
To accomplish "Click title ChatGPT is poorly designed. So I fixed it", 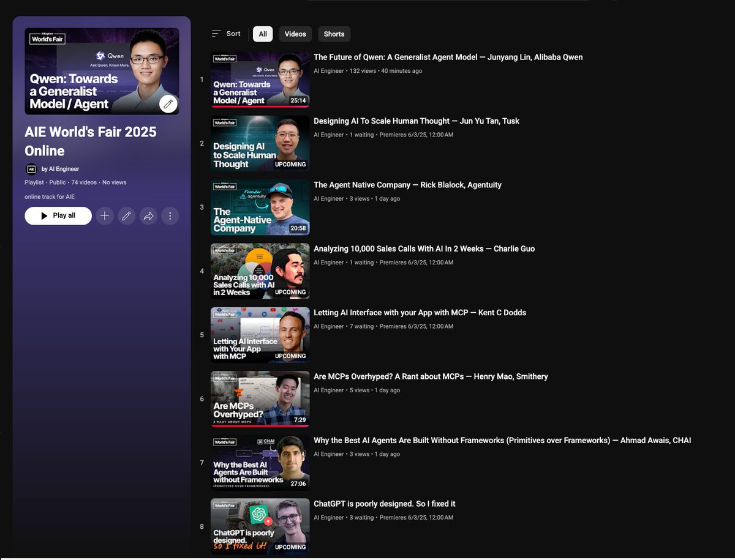I will pos(385,504).
